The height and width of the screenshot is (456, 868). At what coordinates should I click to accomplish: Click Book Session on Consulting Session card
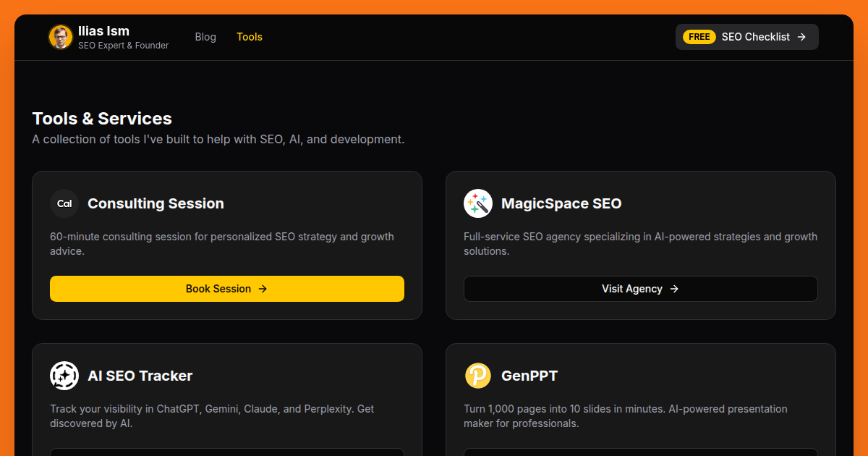227,289
